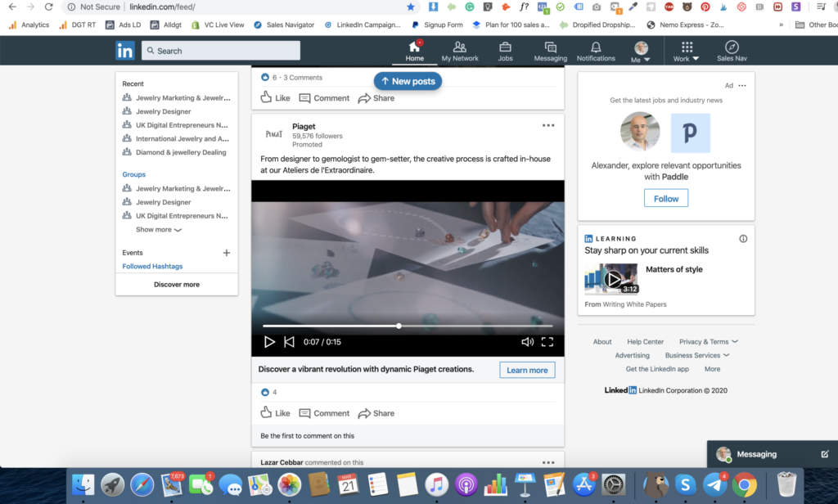Expand Privacy & Terms dropdown
This screenshot has width=838, height=504.
pos(708,341)
